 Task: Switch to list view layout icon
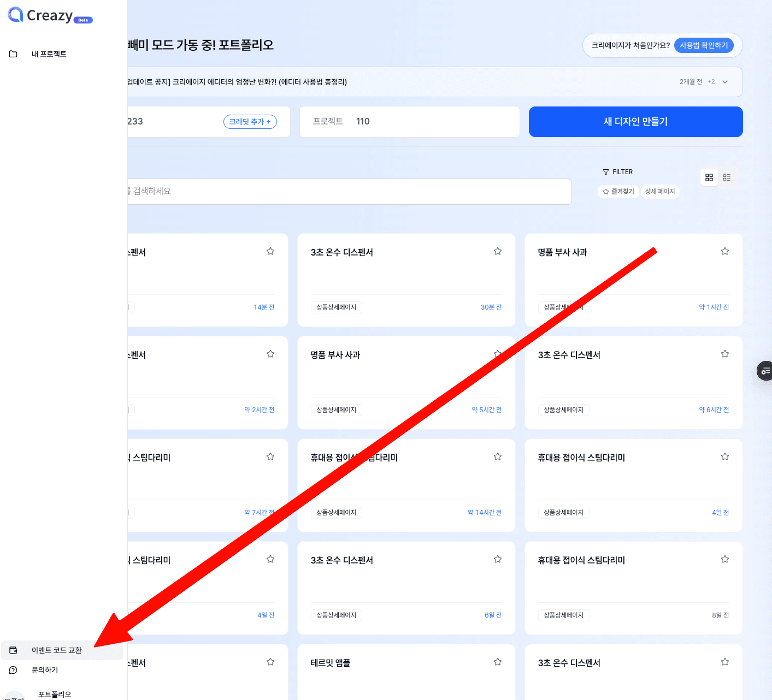(727, 177)
